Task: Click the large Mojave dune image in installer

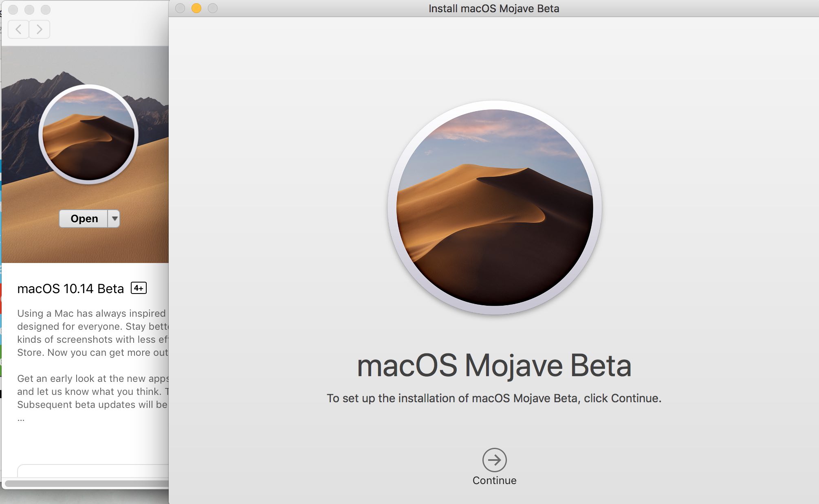Action: [495, 208]
